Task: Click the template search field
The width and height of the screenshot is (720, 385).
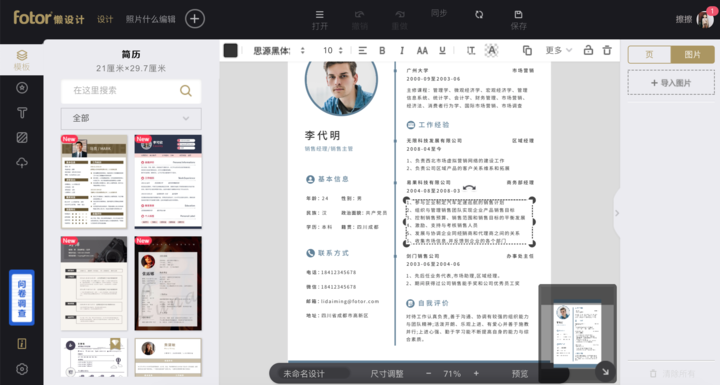Action: [131, 91]
